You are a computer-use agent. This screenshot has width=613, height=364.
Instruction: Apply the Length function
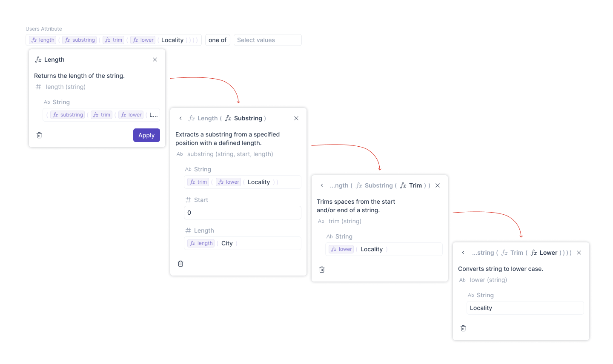[146, 135]
